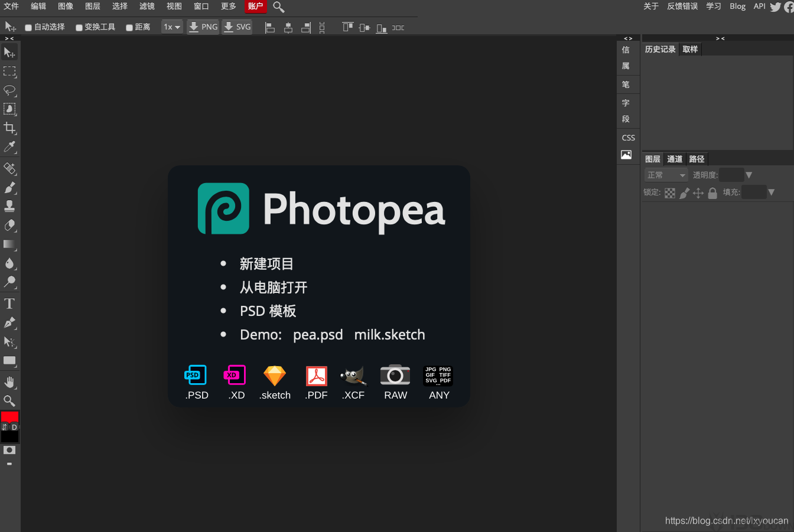The image size is (794, 532).
Task: Open Photopea's Twitter page icon
Action: click(776, 7)
